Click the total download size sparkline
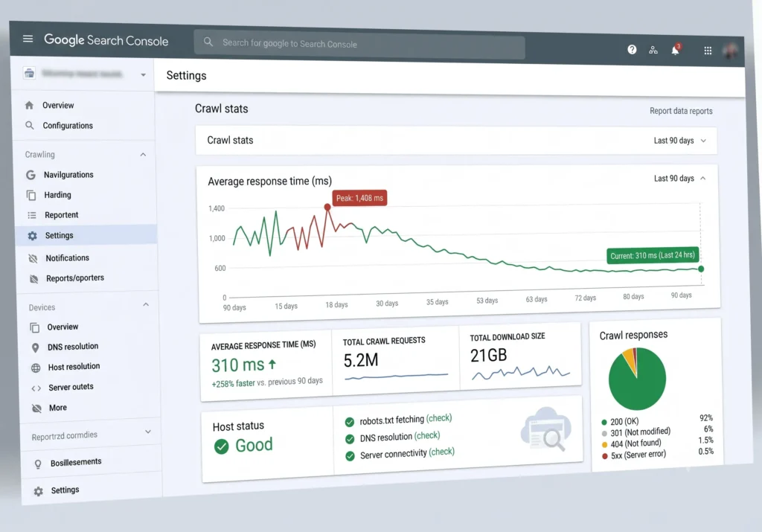762x532 pixels. pyautogui.click(x=520, y=372)
